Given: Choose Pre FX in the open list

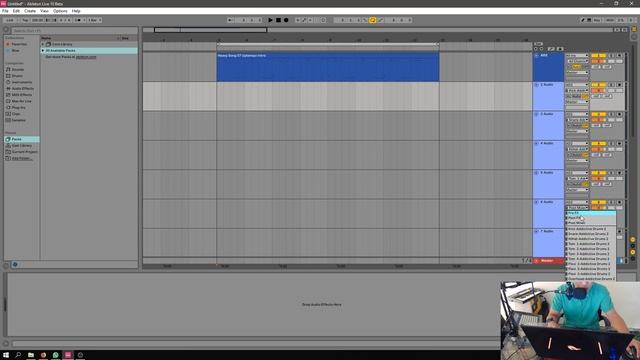Looking at the screenshot, I should point(591,213).
